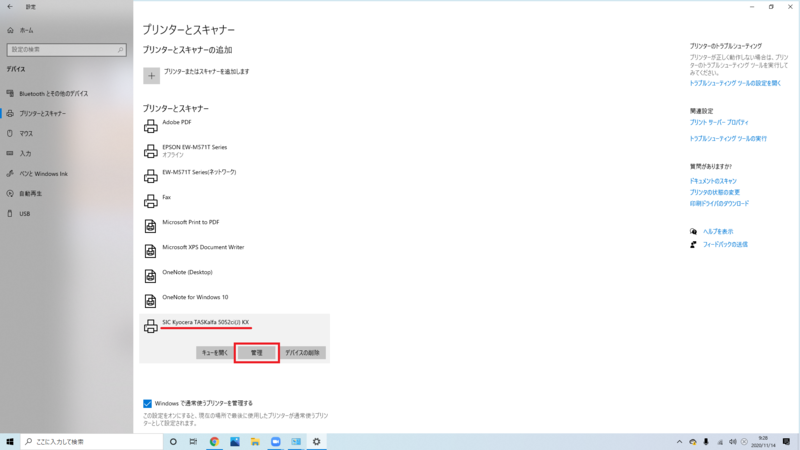Screen dimensions: 800x450
Task: Click フィードバックの送信 link
Action: click(x=725, y=245)
